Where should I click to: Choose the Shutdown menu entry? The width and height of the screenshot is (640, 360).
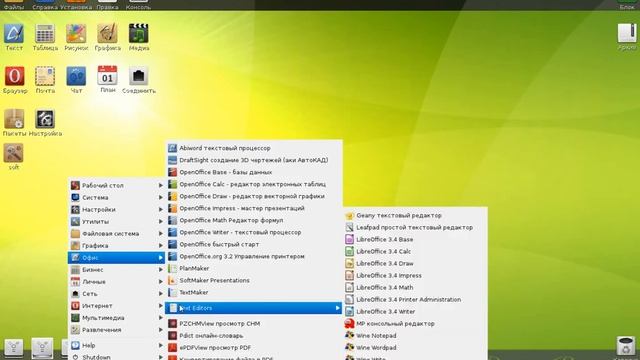[116, 357]
